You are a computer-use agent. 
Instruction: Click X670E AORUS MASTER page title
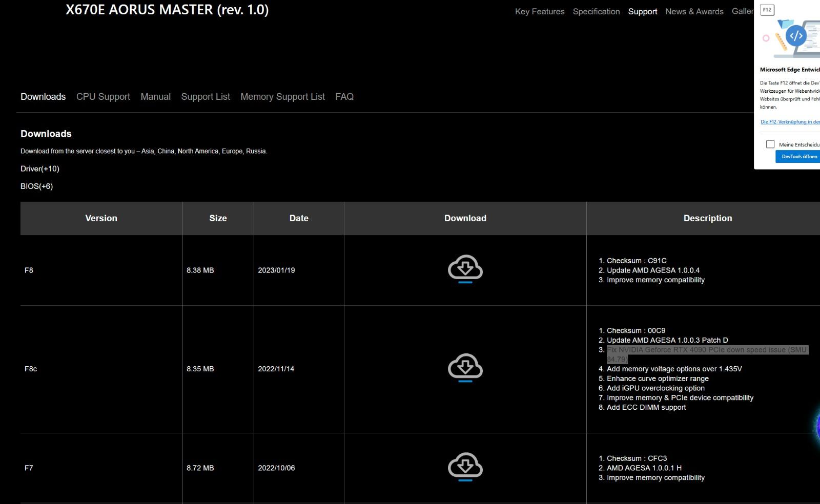(167, 10)
